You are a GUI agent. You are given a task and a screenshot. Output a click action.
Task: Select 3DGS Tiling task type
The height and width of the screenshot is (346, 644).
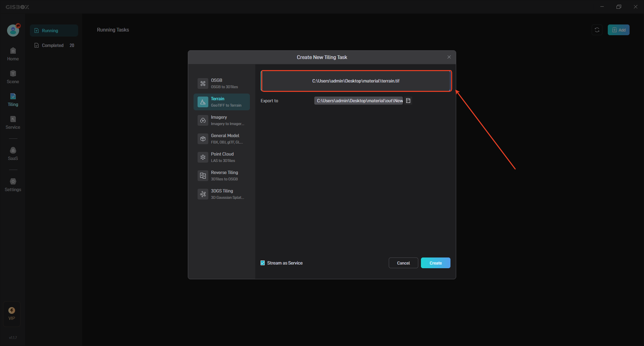click(222, 194)
